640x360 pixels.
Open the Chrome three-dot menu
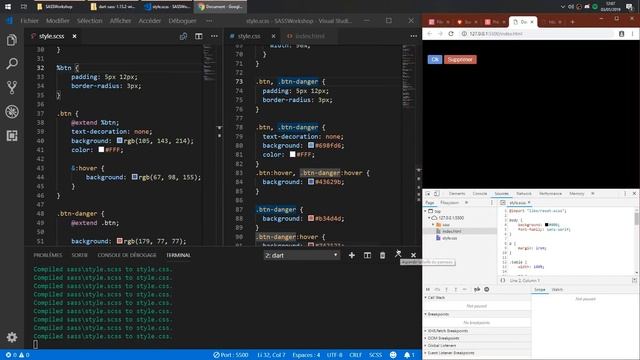pyautogui.click(x=633, y=34)
